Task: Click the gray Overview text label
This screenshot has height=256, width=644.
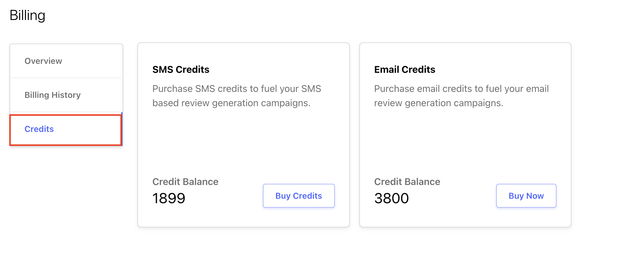Action: pyautogui.click(x=43, y=61)
